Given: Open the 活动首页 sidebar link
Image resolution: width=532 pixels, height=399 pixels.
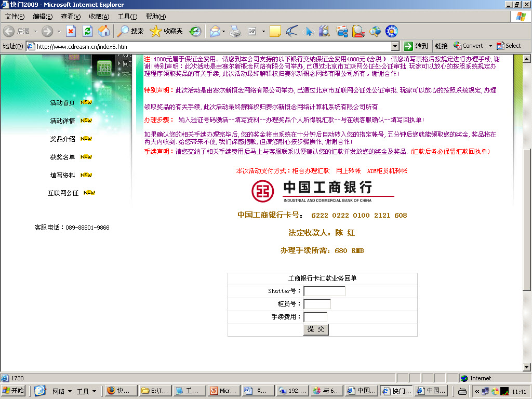Looking at the screenshot, I should [x=62, y=102].
